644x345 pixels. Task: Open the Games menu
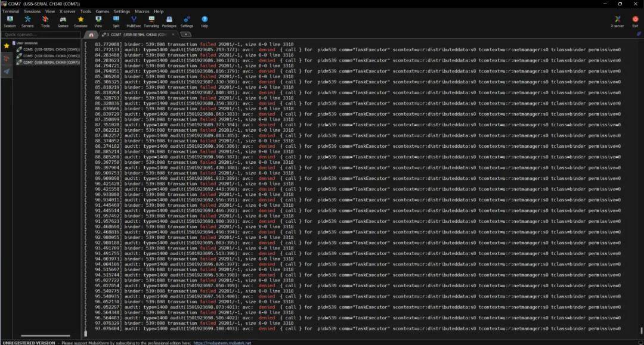(103, 11)
